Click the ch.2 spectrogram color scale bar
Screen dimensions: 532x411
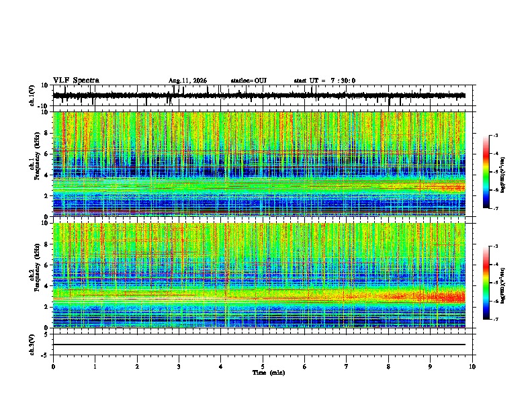point(486,283)
